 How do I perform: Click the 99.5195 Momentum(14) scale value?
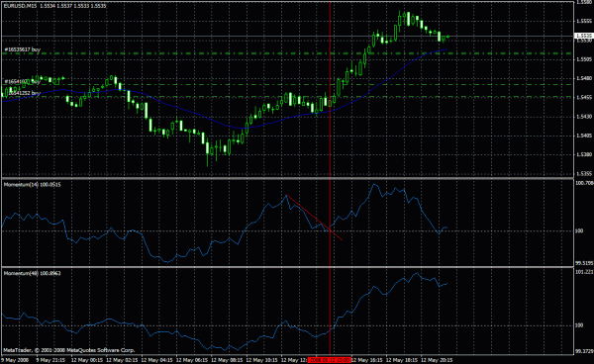[584, 263]
